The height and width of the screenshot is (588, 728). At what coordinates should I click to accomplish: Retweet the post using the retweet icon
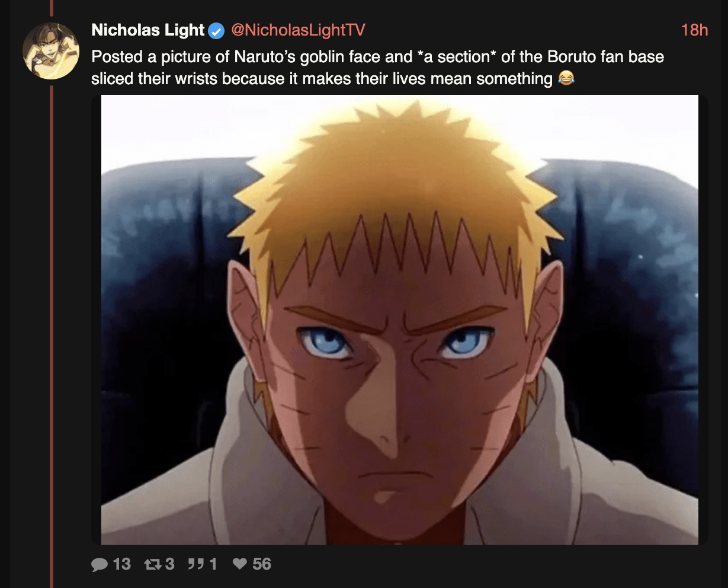coord(153,564)
